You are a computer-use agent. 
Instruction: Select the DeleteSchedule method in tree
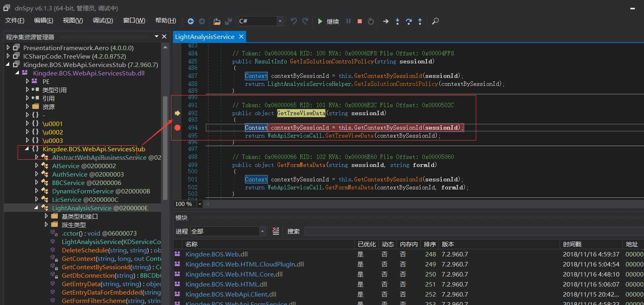(x=111, y=250)
